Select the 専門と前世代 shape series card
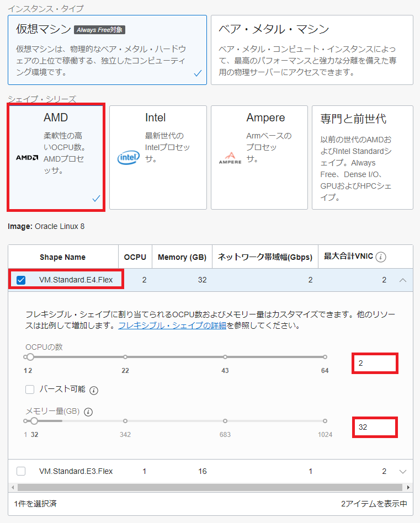 [x=362, y=158]
